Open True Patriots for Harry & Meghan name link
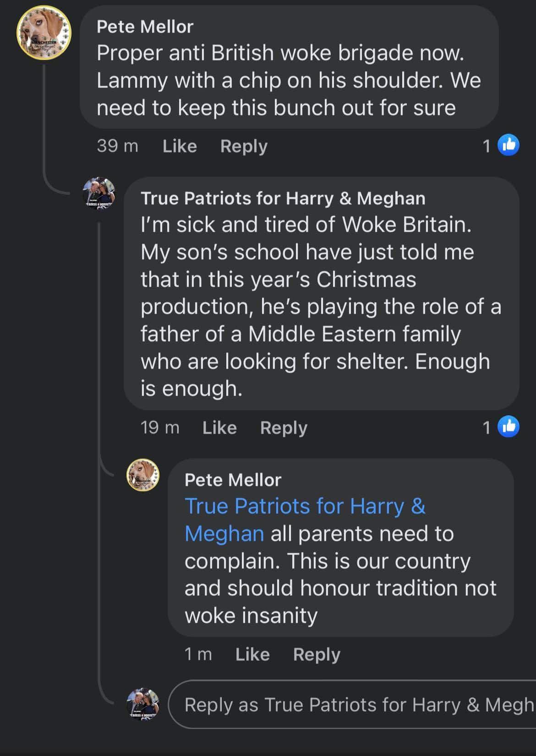The image size is (536, 756). point(283,198)
